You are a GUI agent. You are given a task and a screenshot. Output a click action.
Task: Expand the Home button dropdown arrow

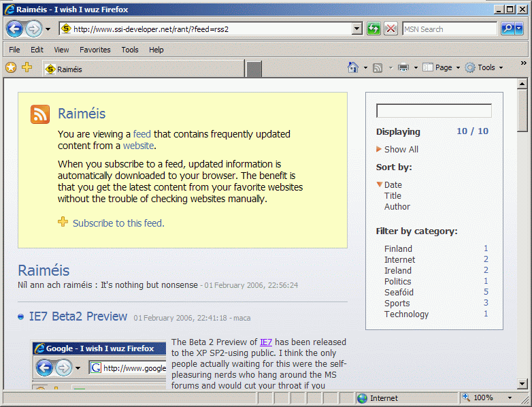365,67
